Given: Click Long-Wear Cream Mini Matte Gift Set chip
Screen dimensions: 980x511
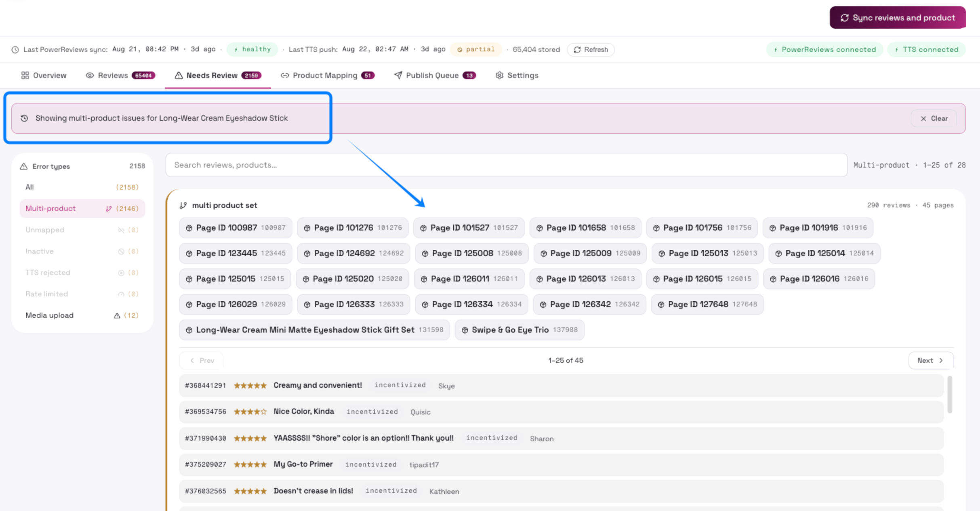Looking at the screenshot, I should tap(314, 330).
